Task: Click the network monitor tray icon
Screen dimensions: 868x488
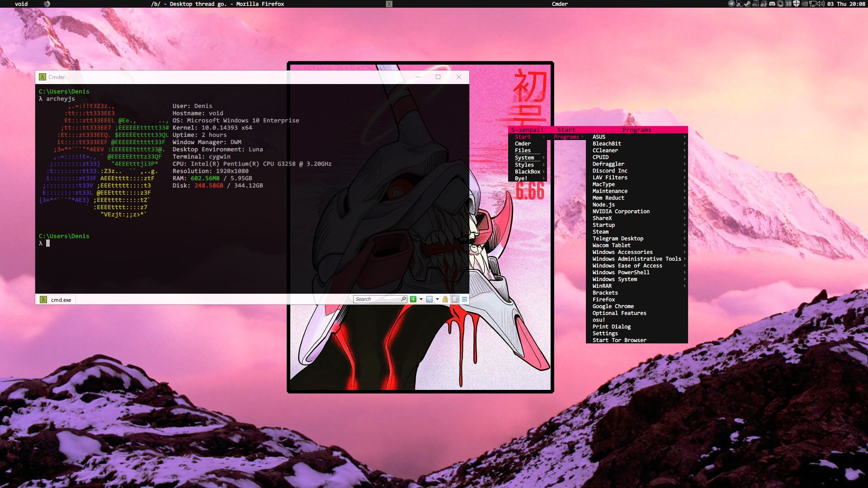Action: point(813,4)
